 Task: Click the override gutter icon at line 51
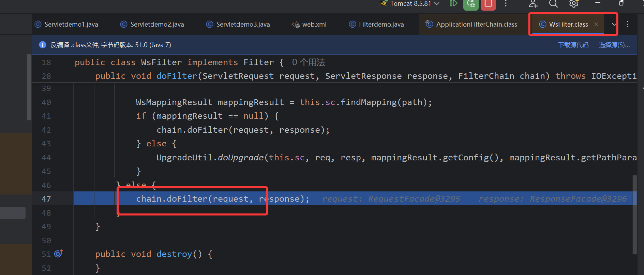coord(58,254)
